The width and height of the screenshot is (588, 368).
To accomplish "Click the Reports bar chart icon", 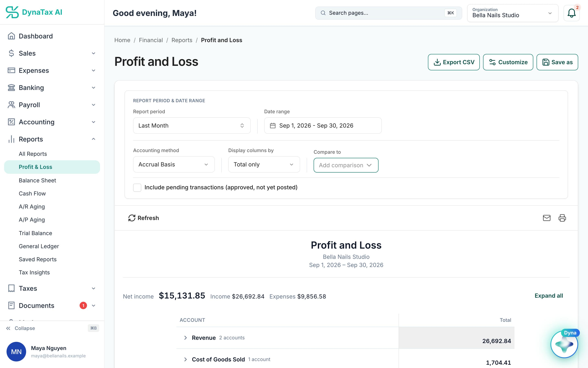I will pyautogui.click(x=11, y=139).
